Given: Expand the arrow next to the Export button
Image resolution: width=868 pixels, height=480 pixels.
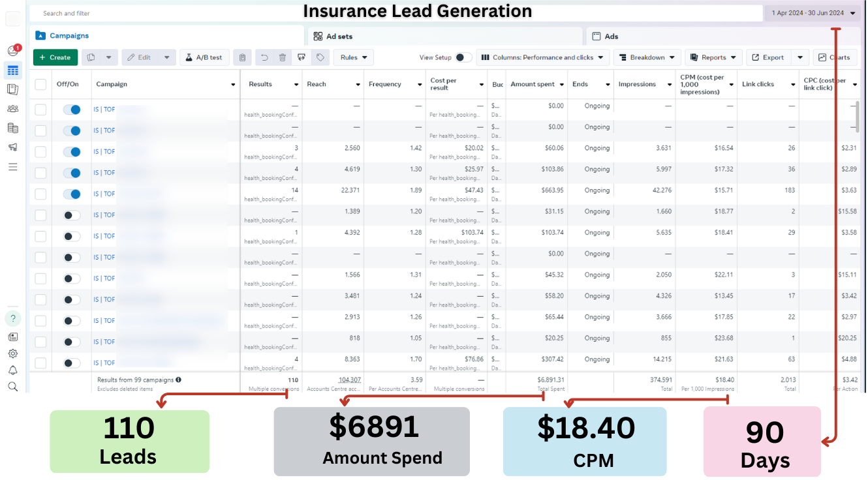Looking at the screenshot, I should pos(801,57).
